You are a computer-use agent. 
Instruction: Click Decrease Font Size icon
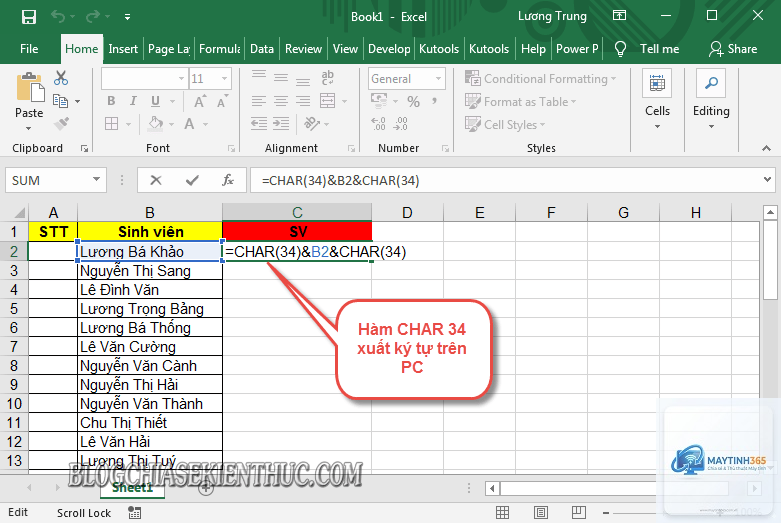click(222, 102)
